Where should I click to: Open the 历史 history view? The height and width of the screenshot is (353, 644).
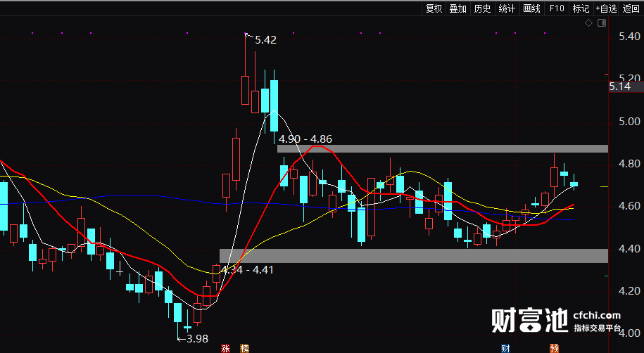482,8
